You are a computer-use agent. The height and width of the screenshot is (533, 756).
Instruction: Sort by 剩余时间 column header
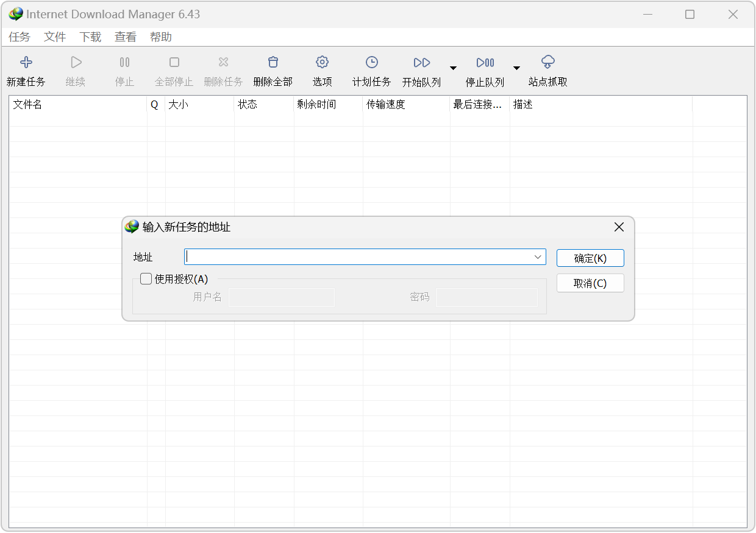pyautogui.click(x=328, y=104)
